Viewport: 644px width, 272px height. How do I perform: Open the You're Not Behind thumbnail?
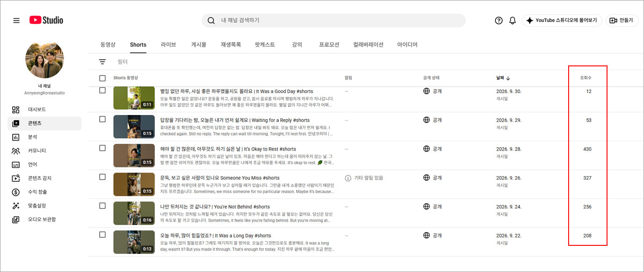coord(134,213)
